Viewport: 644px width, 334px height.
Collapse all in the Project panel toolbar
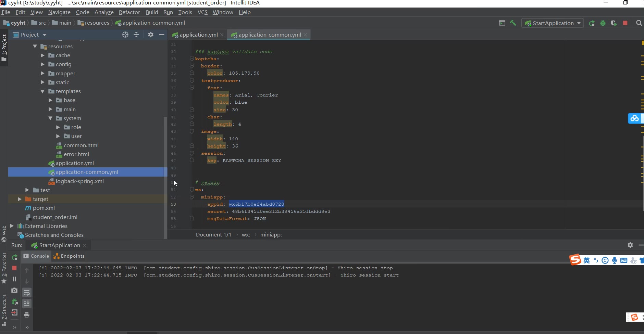pyautogui.click(x=136, y=35)
